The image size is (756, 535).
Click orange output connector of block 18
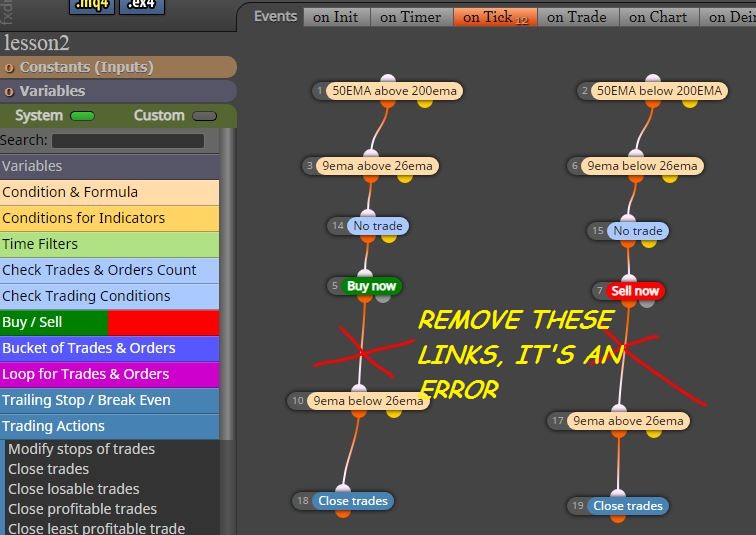(343, 513)
